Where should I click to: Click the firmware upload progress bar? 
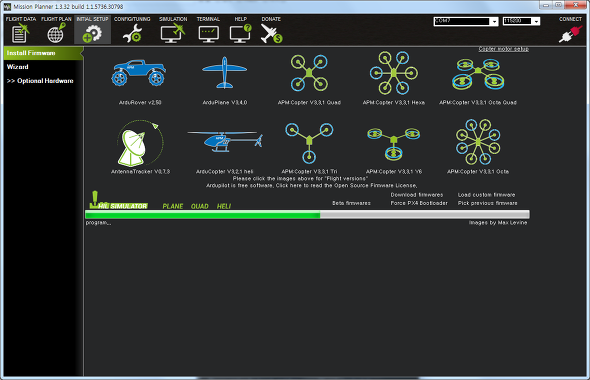[307, 215]
